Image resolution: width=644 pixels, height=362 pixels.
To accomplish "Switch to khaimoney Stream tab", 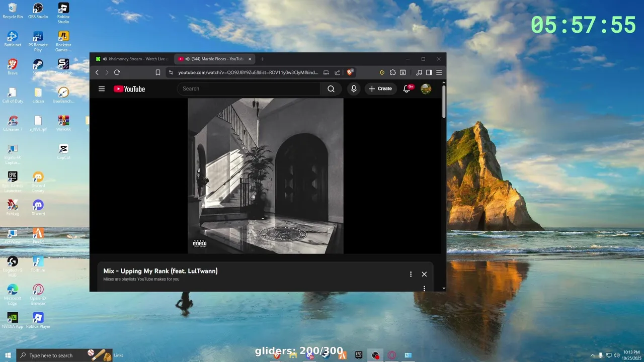I will coord(132,59).
